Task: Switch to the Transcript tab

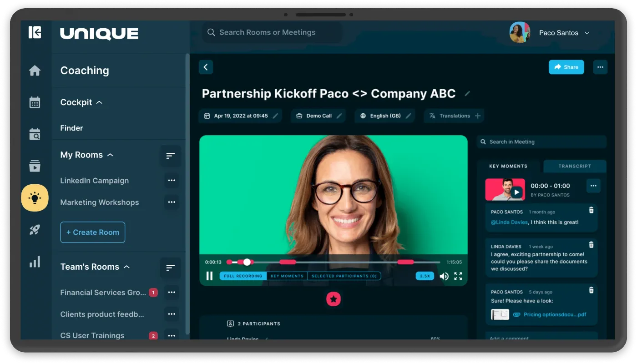Action: coord(575,166)
